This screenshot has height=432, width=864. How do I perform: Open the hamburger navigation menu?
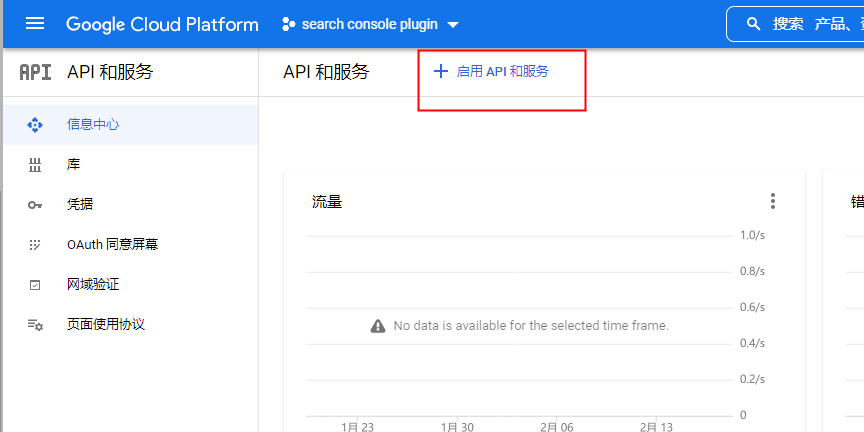(35, 24)
